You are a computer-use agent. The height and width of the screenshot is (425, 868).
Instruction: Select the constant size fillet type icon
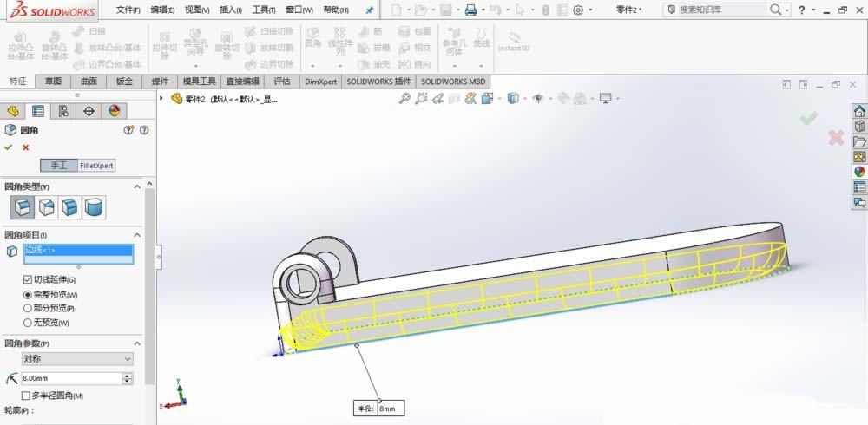(23, 207)
